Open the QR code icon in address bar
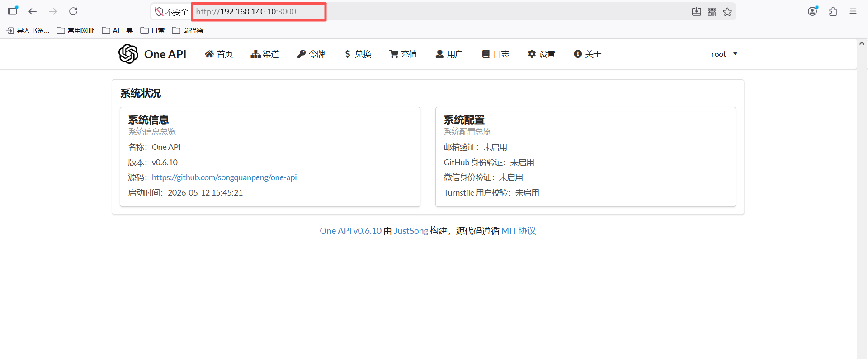The height and width of the screenshot is (359, 868). [712, 12]
